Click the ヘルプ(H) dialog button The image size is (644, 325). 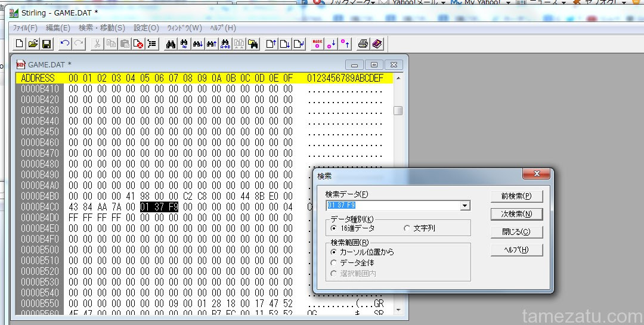(x=516, y=250)
